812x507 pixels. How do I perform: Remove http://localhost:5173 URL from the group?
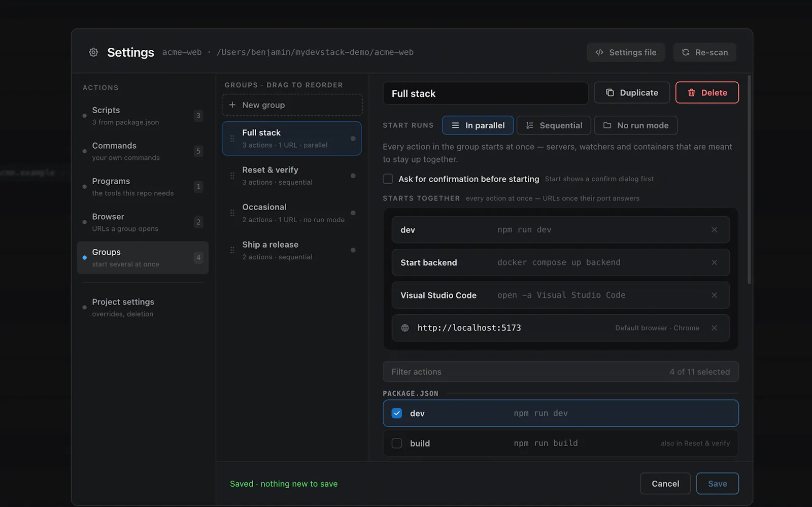click(714, 328)
